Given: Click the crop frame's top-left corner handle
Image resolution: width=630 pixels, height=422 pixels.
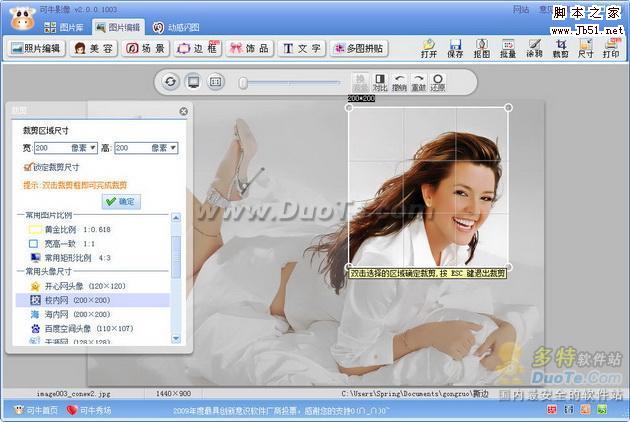Looking at the screenshot, I should click(x=349, y=107).
